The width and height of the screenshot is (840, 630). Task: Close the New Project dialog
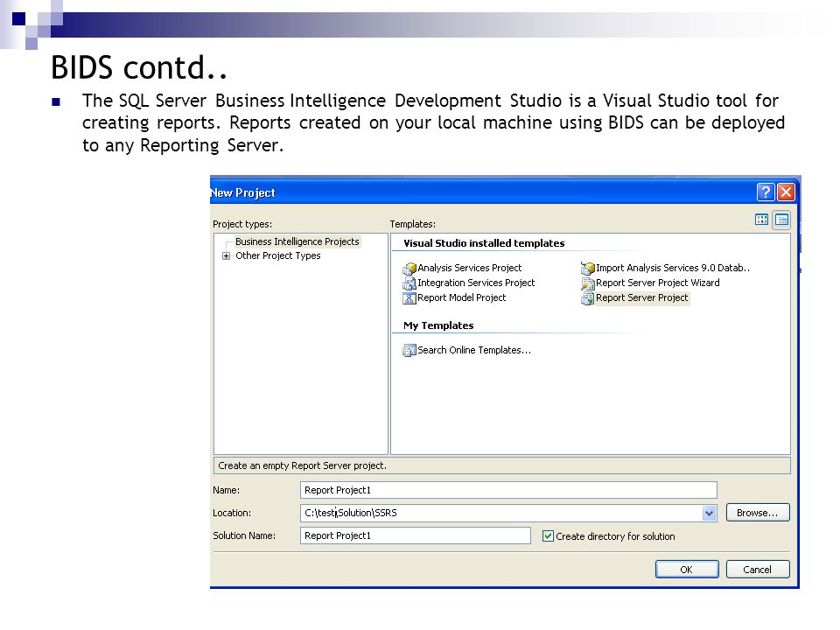pyautogui.click(x=786, y=192)
